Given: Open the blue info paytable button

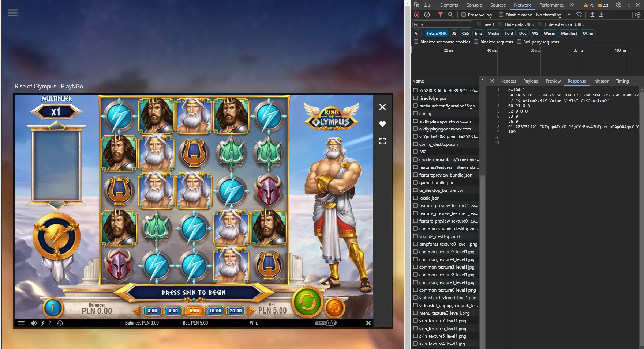Looking at the screenshot, I should (x=53, y=308).
